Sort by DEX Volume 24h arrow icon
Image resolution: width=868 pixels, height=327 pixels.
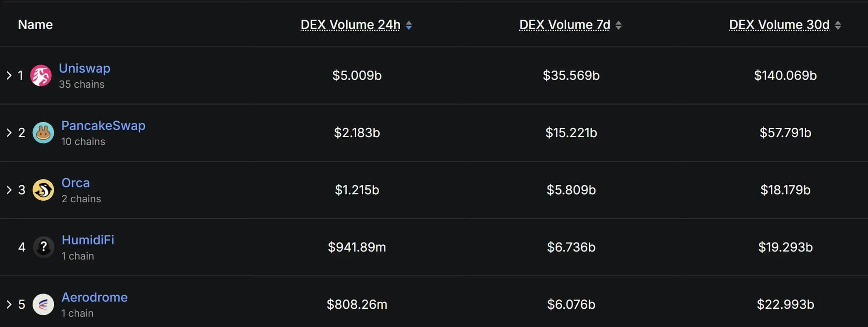(x=409, y=25)
